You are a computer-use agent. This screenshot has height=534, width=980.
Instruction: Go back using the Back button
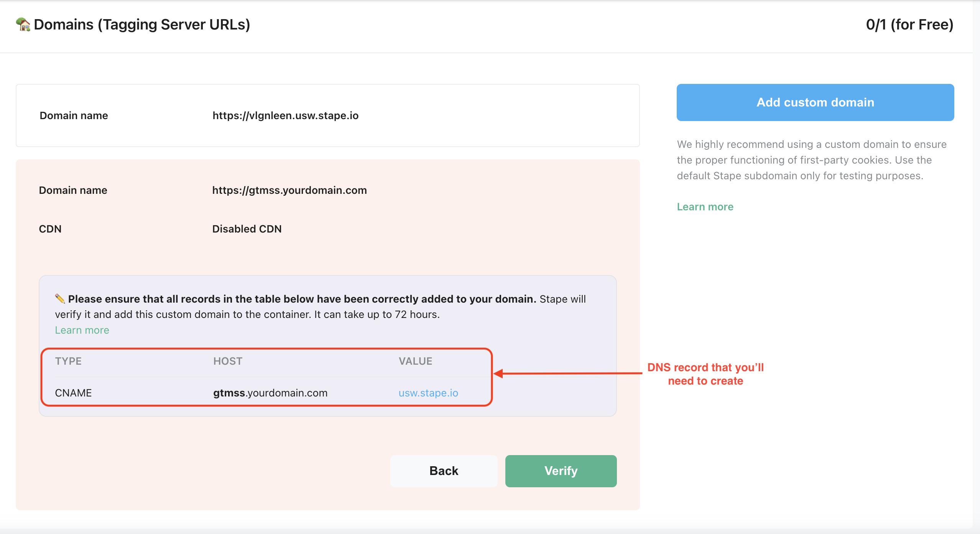pos(444,471)
